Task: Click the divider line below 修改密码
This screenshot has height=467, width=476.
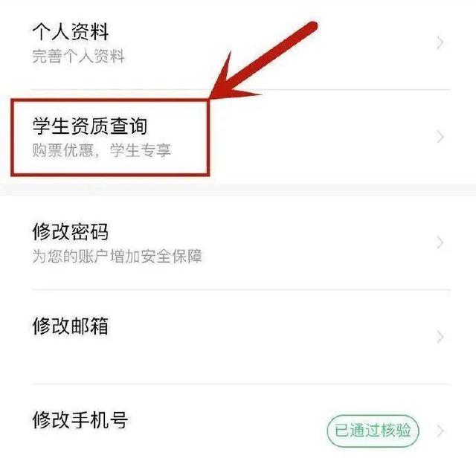Action: pyautogui.click(x=240, y=290)
